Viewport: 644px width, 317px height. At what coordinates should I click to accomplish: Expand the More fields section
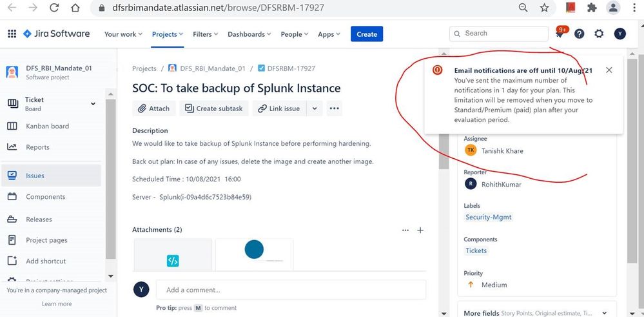pyautogui.click(x=537, y=313)
